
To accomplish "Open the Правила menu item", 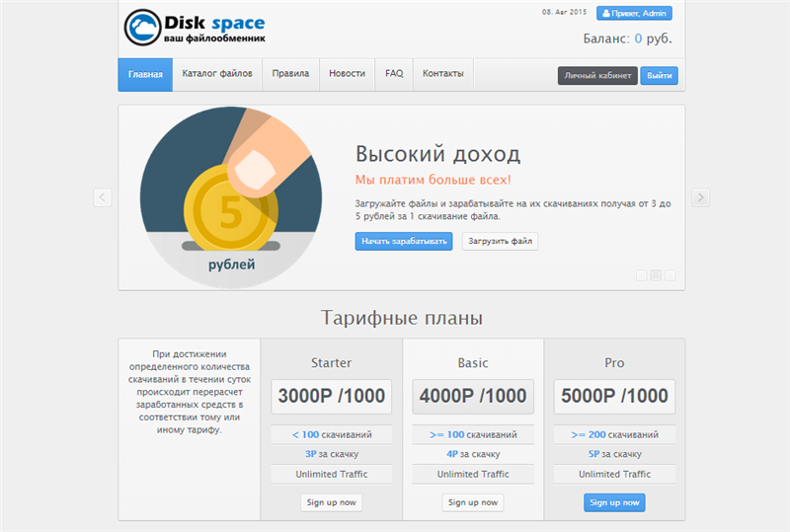I will (x=290, y=74).
